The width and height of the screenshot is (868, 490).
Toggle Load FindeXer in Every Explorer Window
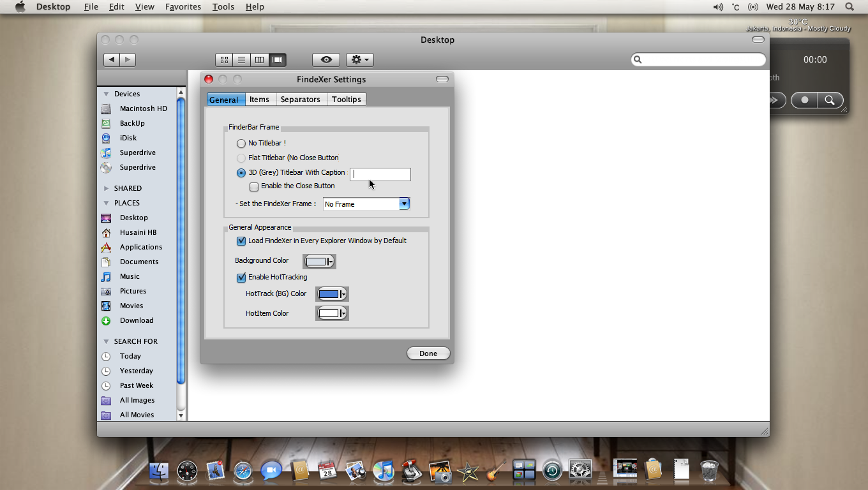click(241, 241)
